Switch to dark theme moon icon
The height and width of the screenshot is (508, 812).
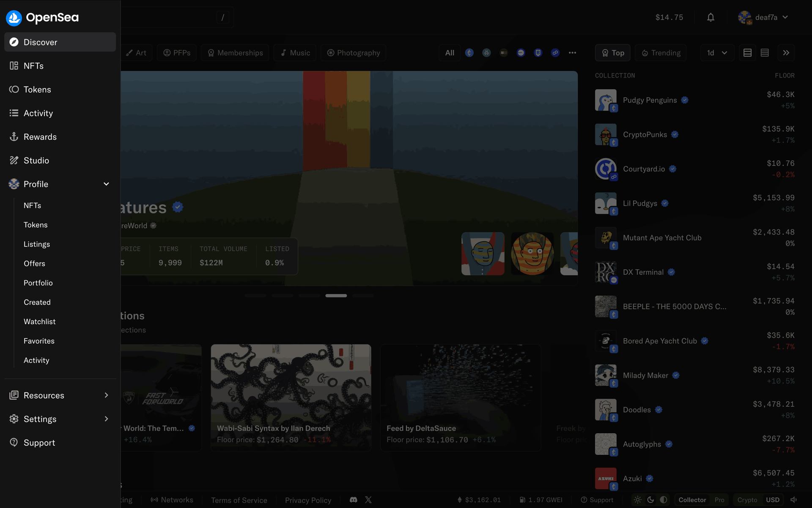[x=650, y=500]
